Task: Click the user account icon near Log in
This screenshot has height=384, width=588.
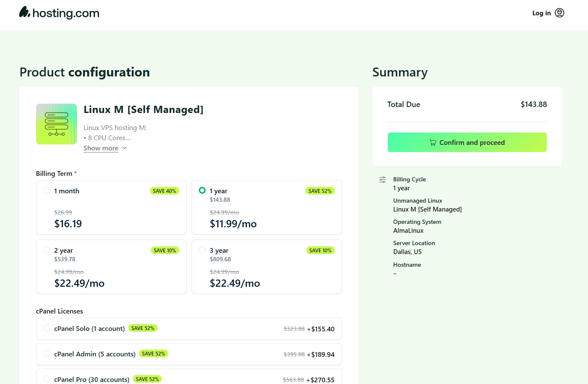Action: [x=560, y=13]
